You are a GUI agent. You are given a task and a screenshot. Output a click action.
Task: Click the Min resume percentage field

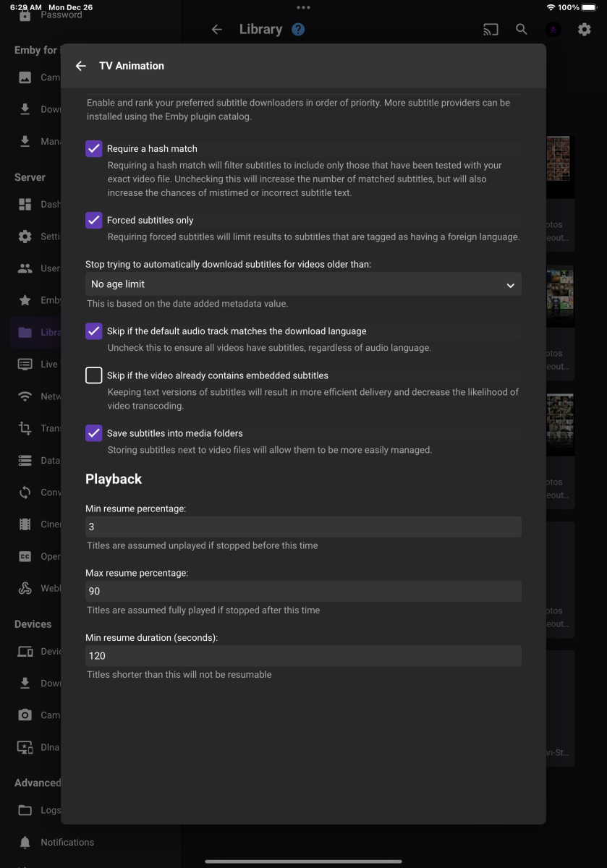click(303, 527)
